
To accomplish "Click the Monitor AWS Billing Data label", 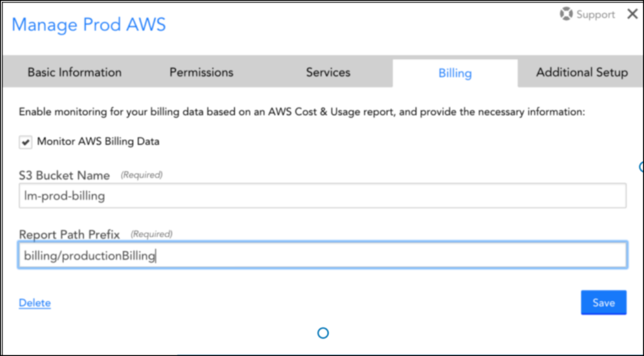I will click(98, 142).
